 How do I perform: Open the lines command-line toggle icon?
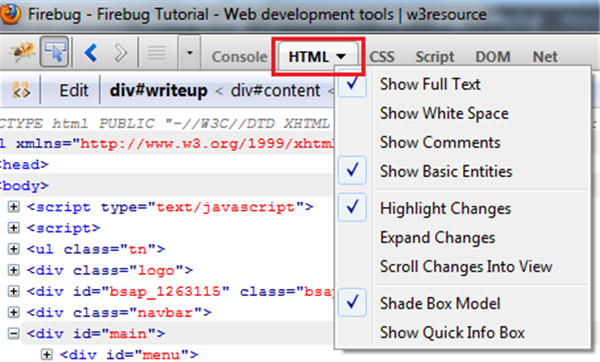157,52
